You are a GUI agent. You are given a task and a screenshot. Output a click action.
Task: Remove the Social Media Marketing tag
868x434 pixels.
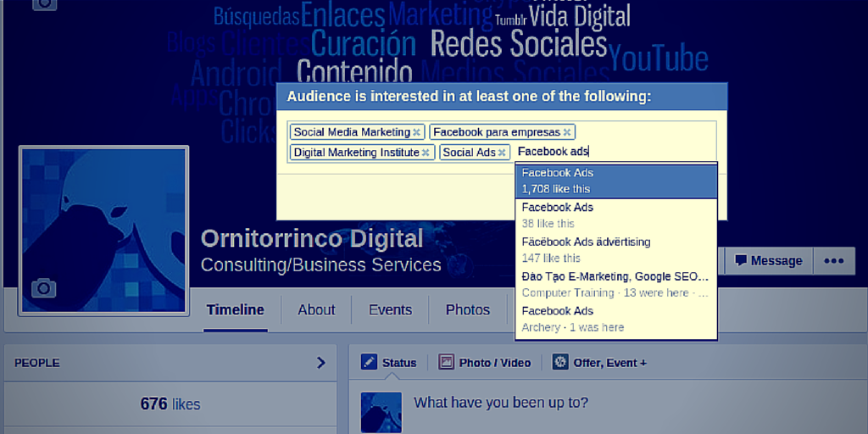[x=416, y=132]
